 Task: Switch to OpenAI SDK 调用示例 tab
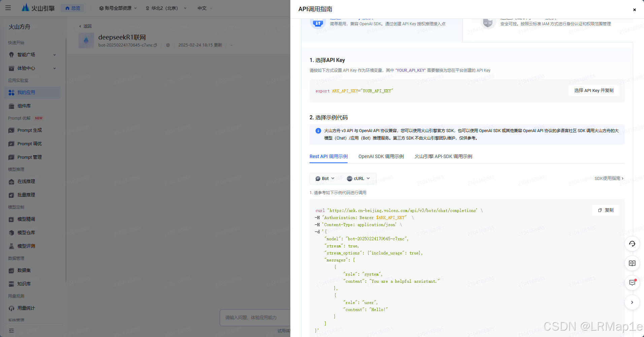[x=381, y=156]
